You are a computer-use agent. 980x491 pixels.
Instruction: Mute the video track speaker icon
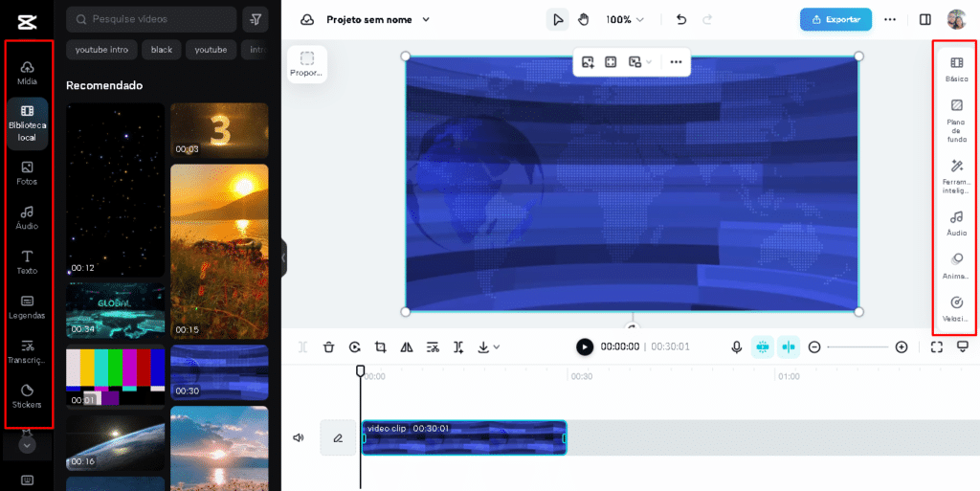[x=299, y=437]
